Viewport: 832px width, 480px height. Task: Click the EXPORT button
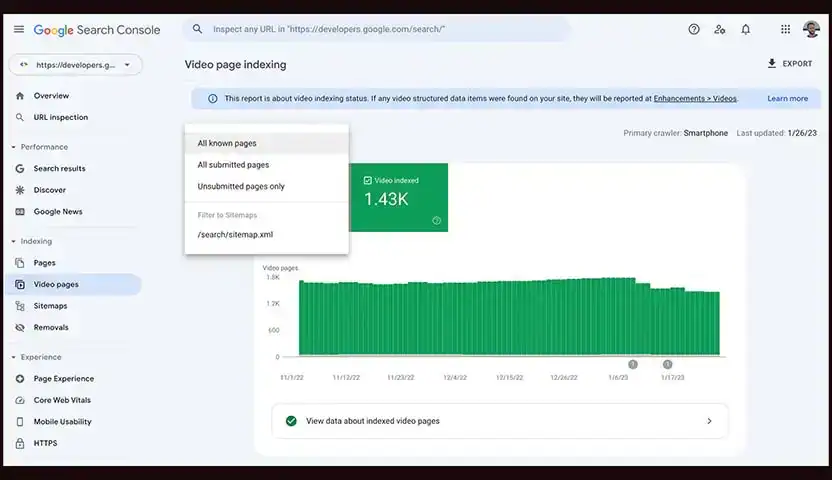pyautogui.click(x=790, y=64)
